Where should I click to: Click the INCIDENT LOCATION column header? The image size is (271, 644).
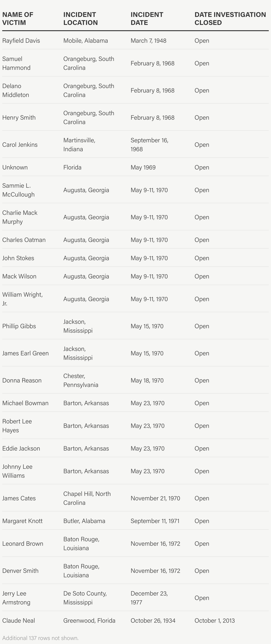pos(80,18)
